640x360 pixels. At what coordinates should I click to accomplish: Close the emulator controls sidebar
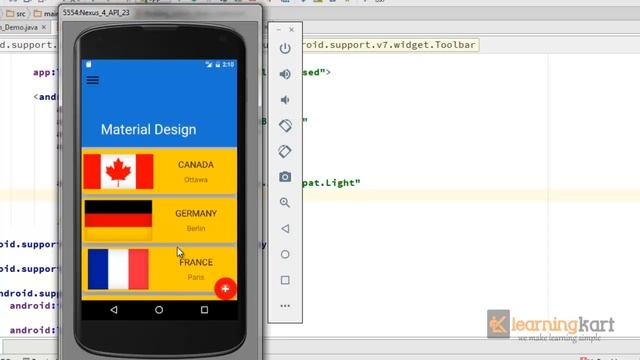pos(291,30)
